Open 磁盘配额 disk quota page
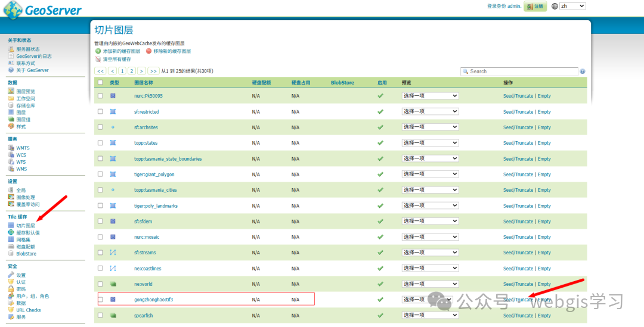 pos(26,247)
